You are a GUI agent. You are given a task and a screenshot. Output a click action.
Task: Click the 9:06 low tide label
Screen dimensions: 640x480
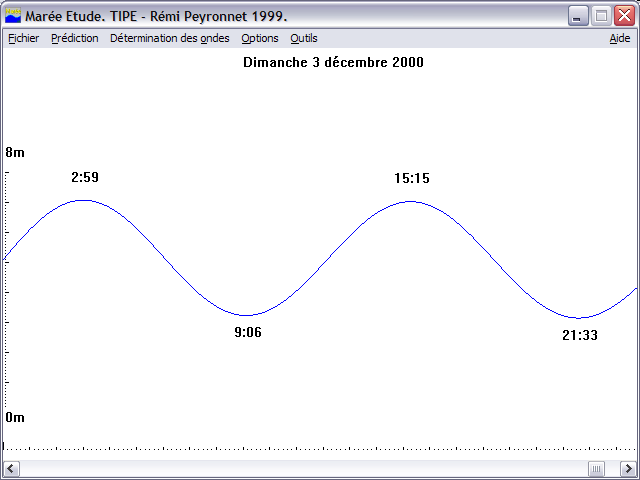coord(248,332)
